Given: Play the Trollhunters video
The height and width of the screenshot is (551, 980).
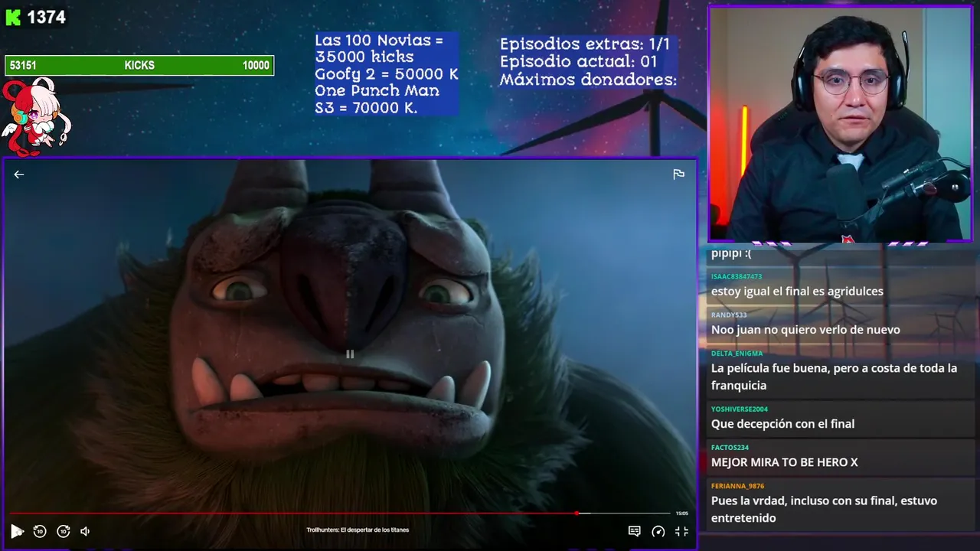Looking at the screenshot, I should [x=17, y=531].
